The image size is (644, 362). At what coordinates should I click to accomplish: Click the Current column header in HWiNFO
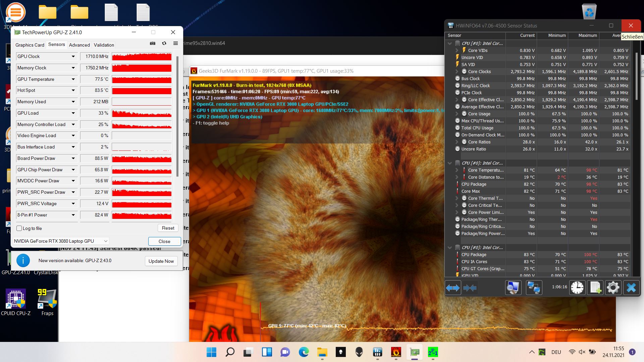[x=521, y=36]
